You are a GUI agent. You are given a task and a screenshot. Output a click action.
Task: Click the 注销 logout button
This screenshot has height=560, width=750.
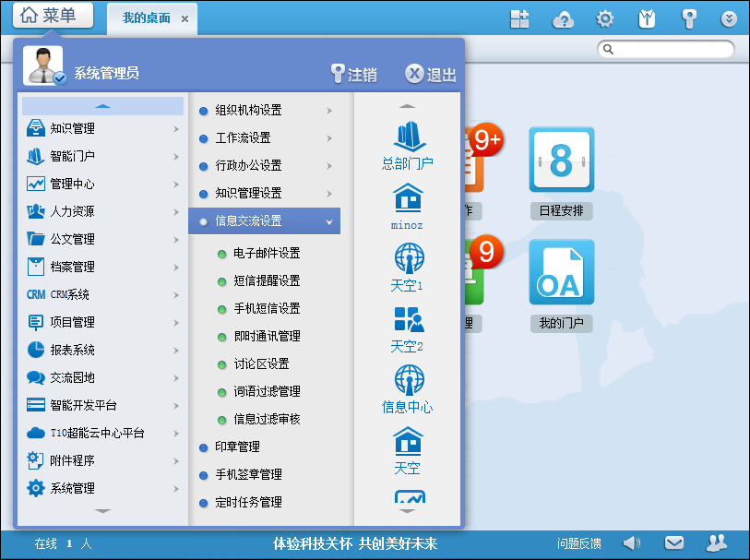354,74
